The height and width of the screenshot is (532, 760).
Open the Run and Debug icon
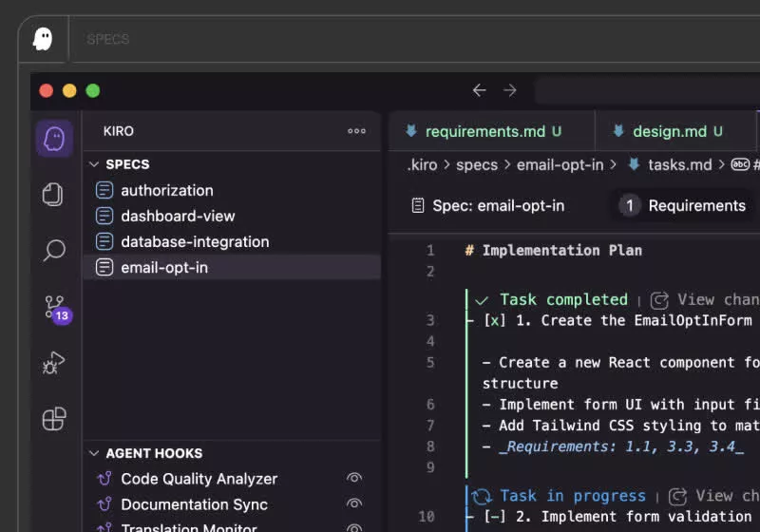pos(53,363)
